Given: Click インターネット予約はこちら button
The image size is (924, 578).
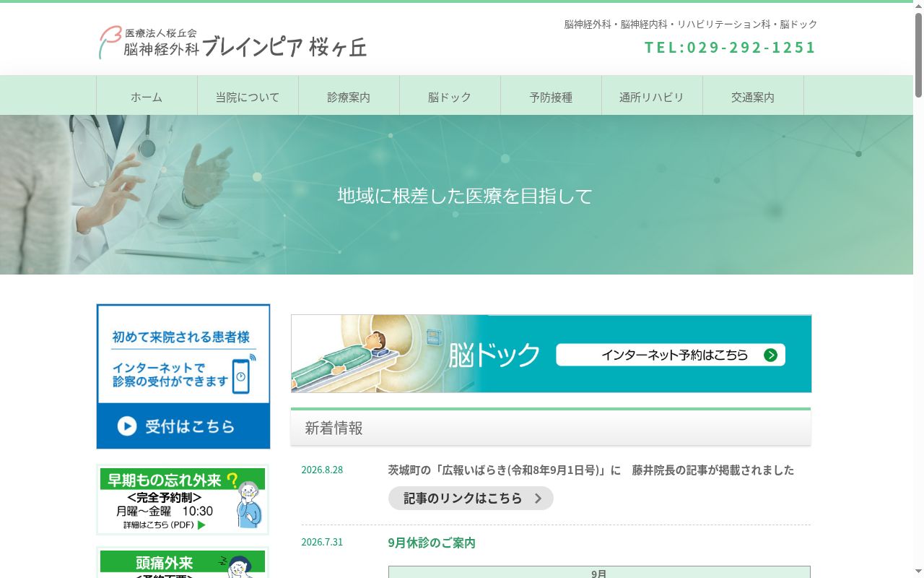Looking at the screenshot, I should 671,355.
